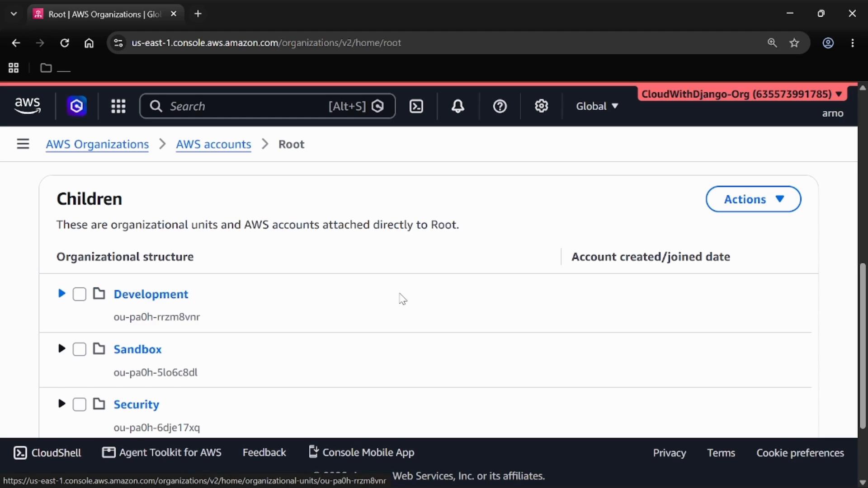Bookmark this page with the star icon

click(794, 43)
